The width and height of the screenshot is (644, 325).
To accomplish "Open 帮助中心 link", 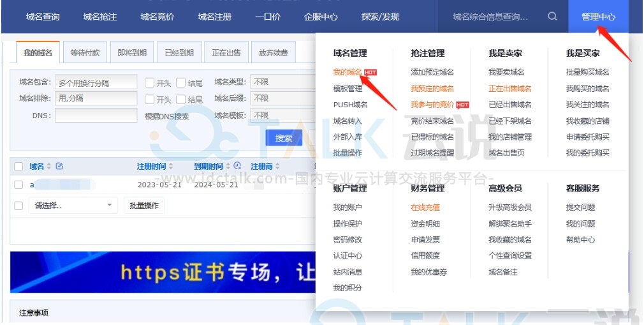I will click(580, 239).
